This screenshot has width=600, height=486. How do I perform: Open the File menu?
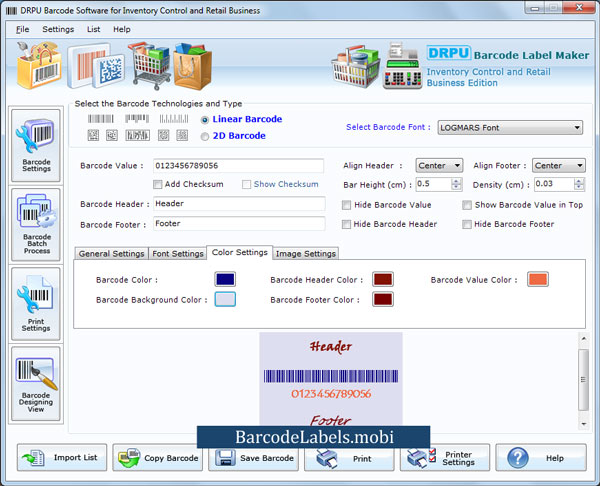click(x=22, y=29)
